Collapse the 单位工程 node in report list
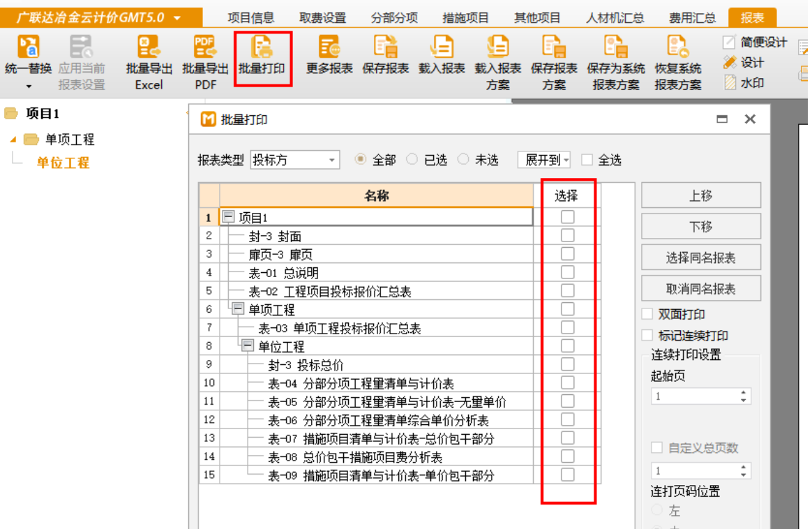This screenshot has width=812, height=529. 248,346
